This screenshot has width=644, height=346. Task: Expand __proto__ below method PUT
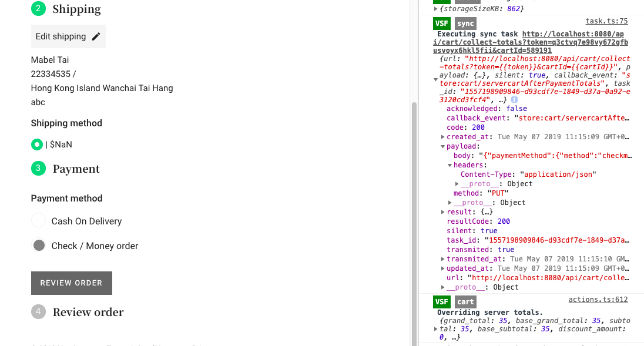(x=450, y=203)
